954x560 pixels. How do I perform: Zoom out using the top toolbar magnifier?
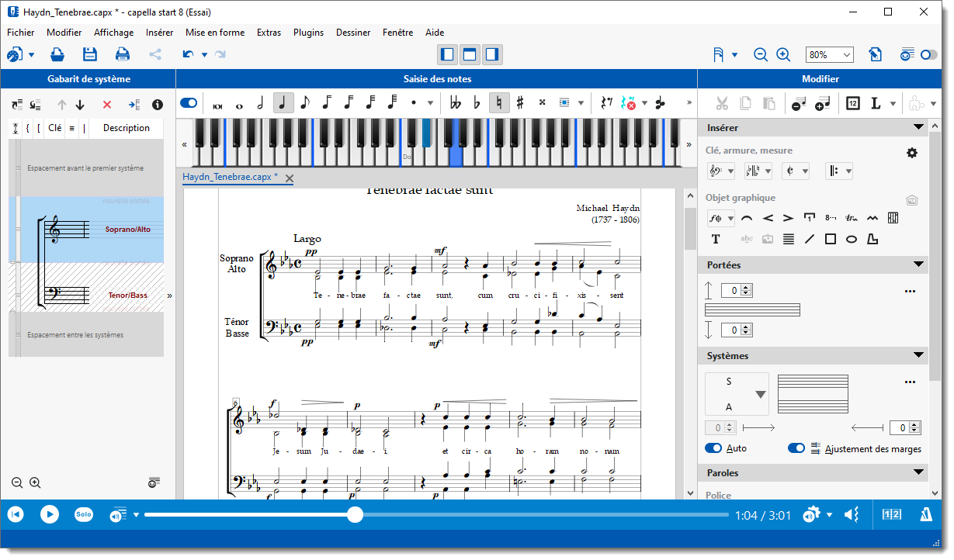[761, 55]
